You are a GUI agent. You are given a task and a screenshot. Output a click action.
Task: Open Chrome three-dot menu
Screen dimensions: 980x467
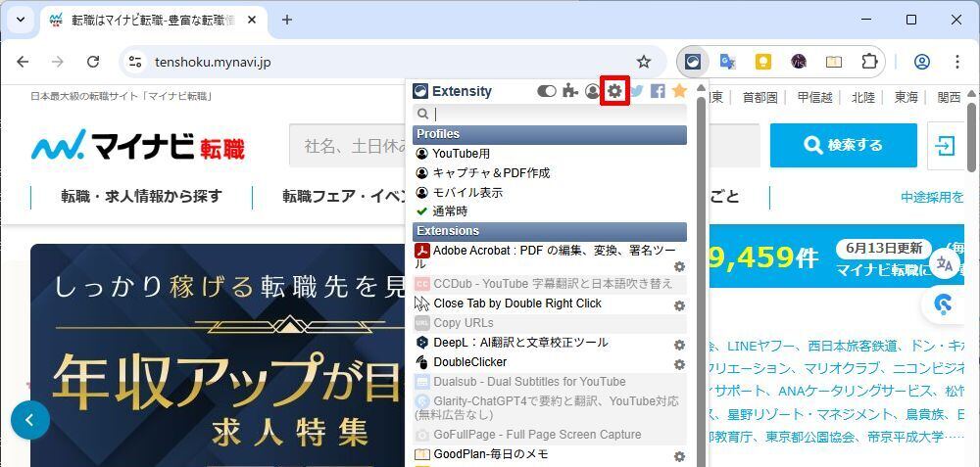tap(957, 61)
